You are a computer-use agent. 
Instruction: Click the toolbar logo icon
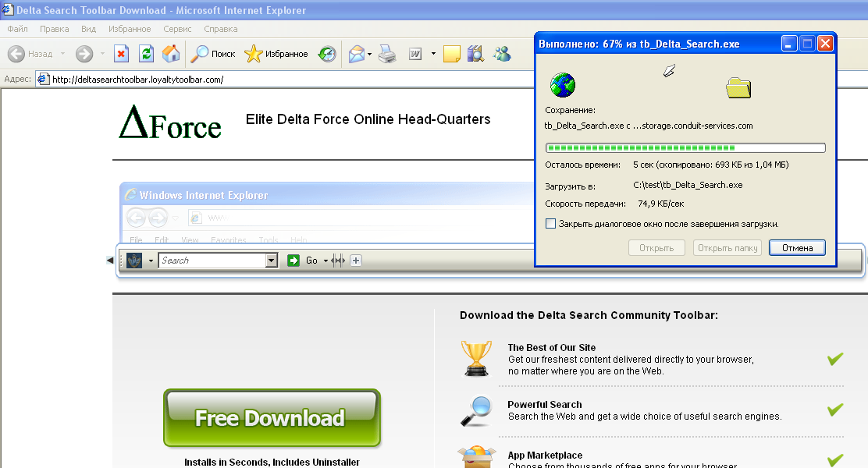134,260
